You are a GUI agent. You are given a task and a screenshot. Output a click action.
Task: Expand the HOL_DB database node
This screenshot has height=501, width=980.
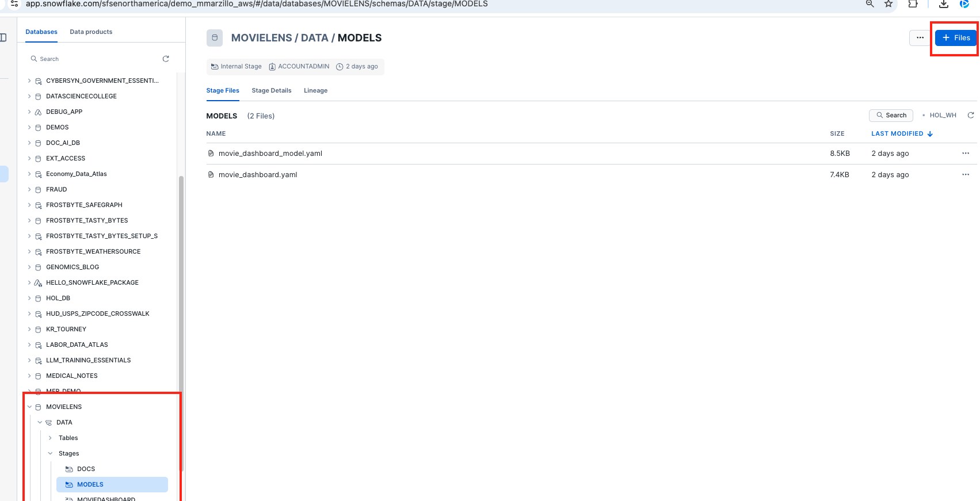pos(29,299)
